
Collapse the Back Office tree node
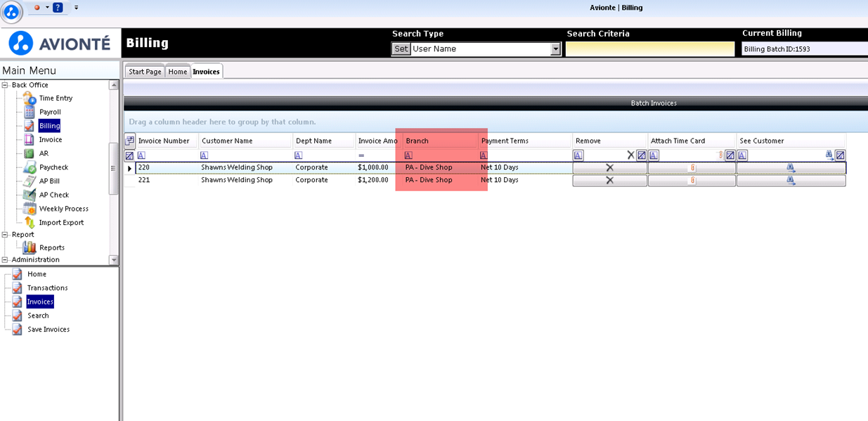(6, 85)
